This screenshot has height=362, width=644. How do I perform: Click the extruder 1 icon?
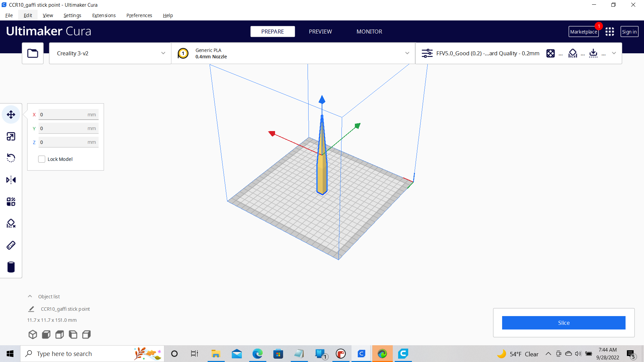[183, 53]
